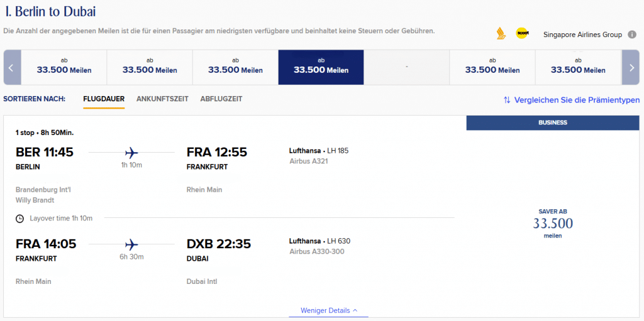Image resolution: width=644 pixels, height=321 pixels.
Task: Show later dates with right arrow
Action: [631, 67]
